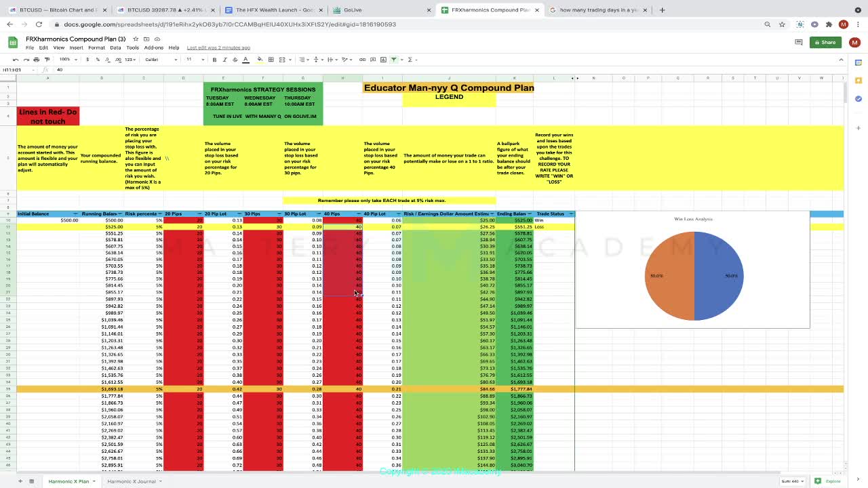Screen dimensions: 868x488
Task: Open the Data menu
Action: click(x=115, y=47)
